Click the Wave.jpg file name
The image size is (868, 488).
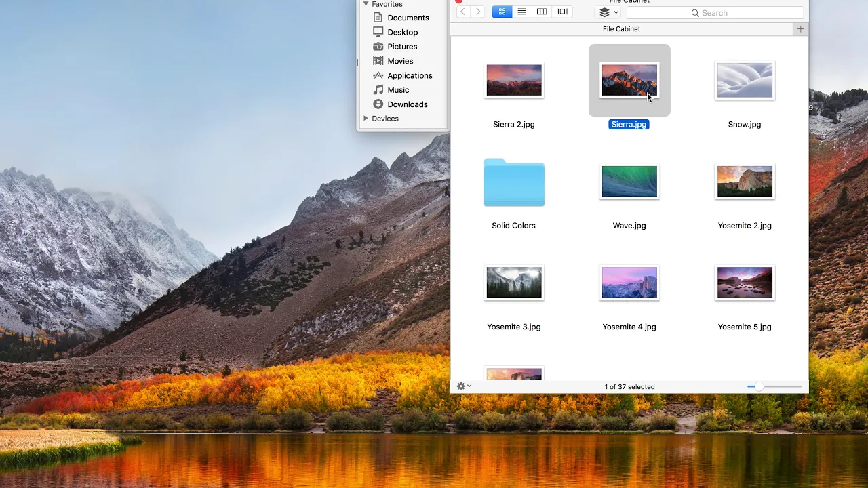tap(629, 226)
